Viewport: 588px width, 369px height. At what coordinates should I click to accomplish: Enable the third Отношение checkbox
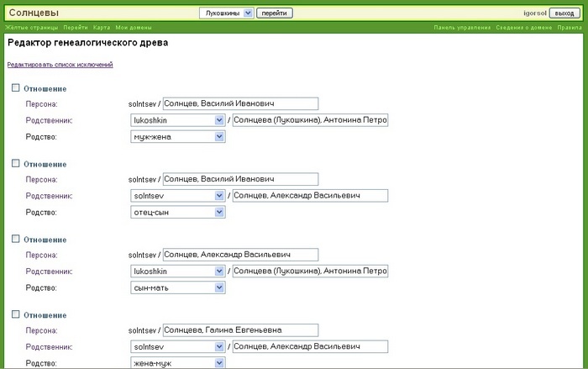click(15, 239)
